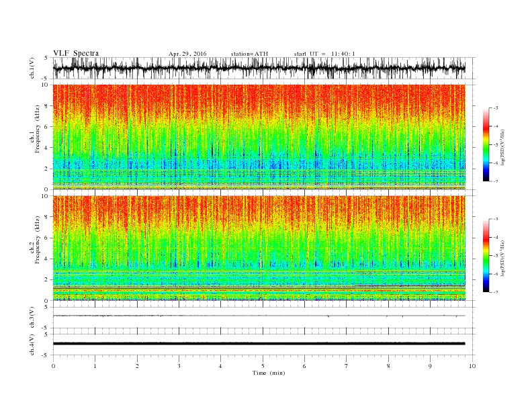
Task: Click the date 'Apr. 29, 2016'
Action: point(187,54)
